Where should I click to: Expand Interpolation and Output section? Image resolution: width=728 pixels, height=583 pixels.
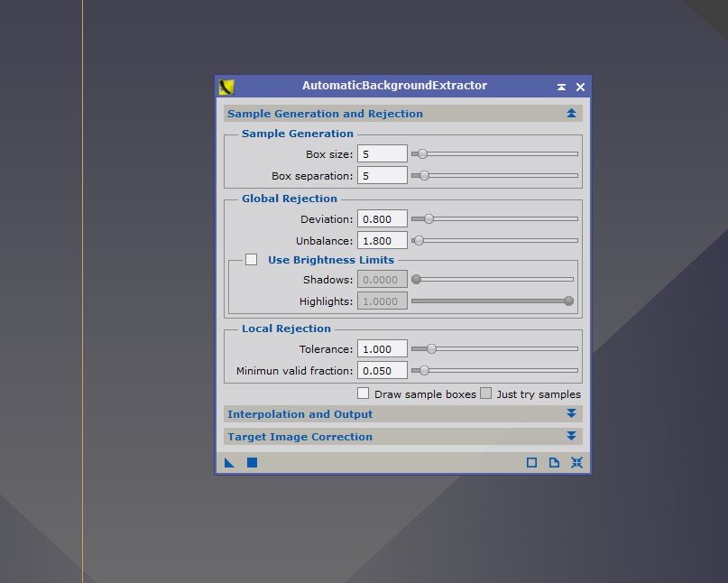[572, 413]
